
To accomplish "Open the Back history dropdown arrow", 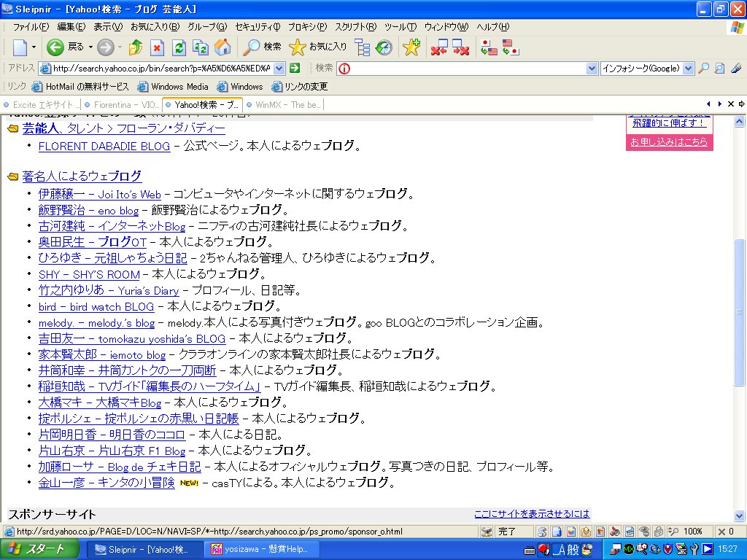I will point(90,47).
